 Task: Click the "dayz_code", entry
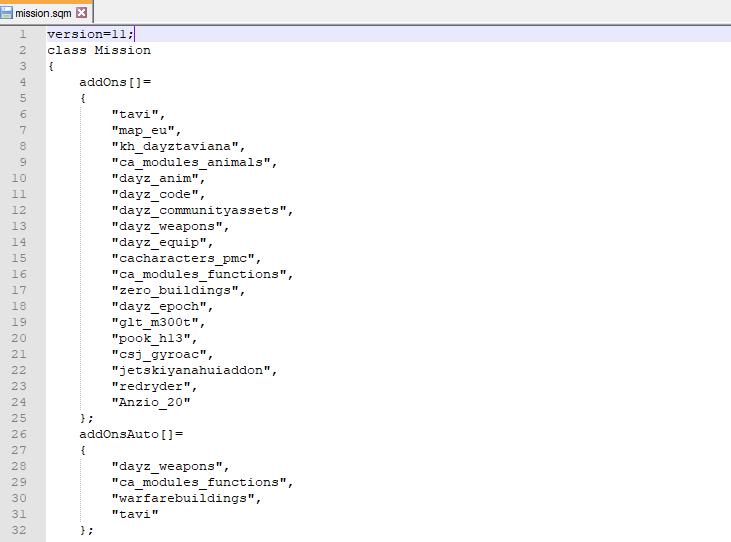[158, 194]
